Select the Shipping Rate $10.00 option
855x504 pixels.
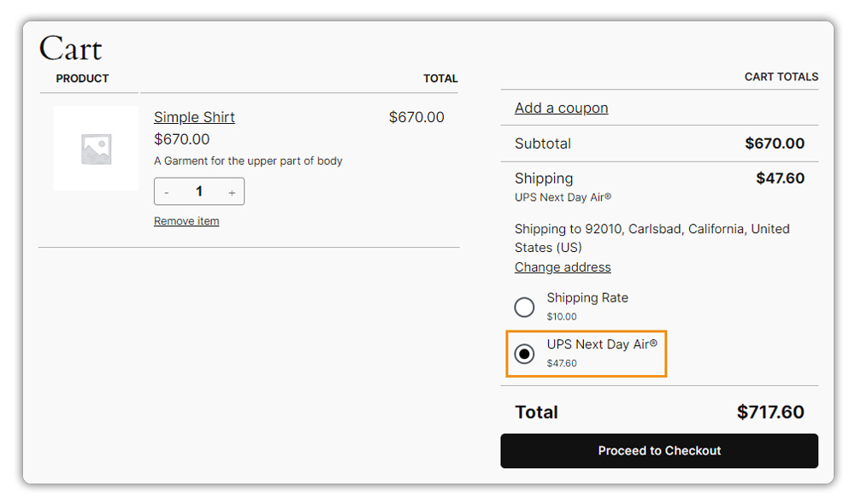524,307
